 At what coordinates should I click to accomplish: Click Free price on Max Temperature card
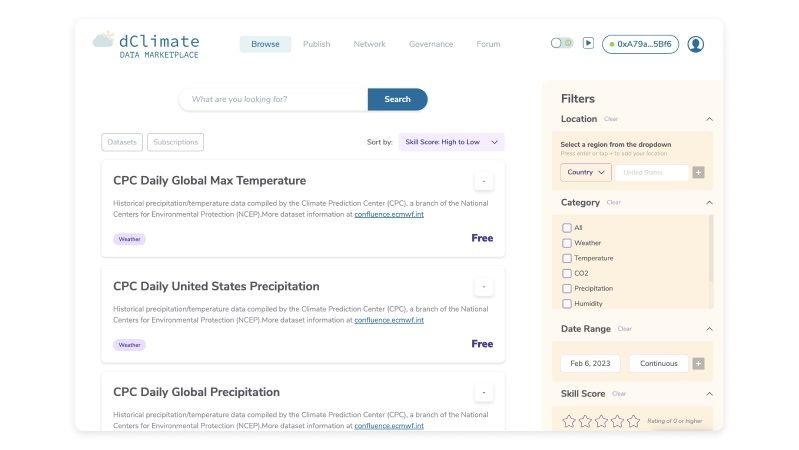(x=482, y=238)
